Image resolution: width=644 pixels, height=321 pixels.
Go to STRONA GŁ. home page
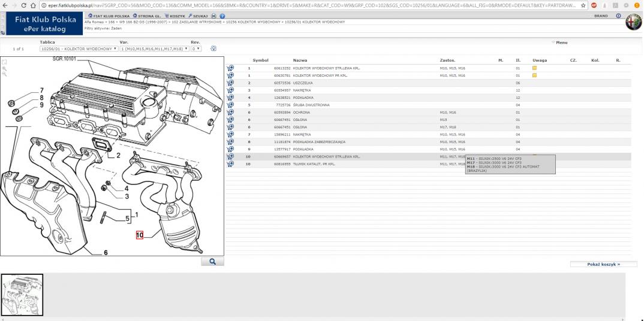coord(146,16)
